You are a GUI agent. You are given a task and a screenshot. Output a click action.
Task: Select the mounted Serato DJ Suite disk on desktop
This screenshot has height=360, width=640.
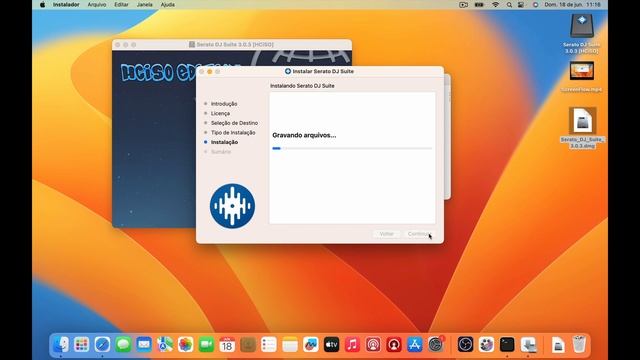point(582,33)
